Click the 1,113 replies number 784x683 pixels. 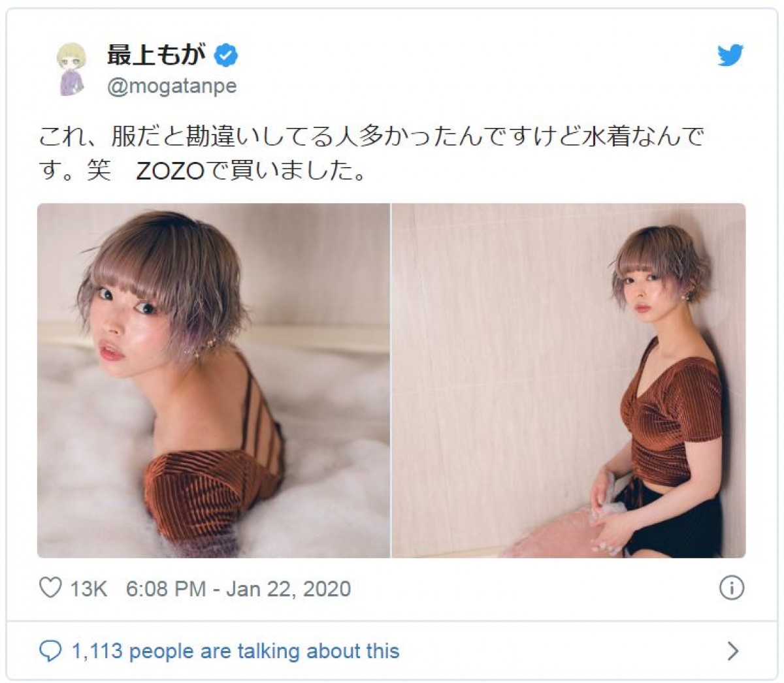click(x=97, y=651)
